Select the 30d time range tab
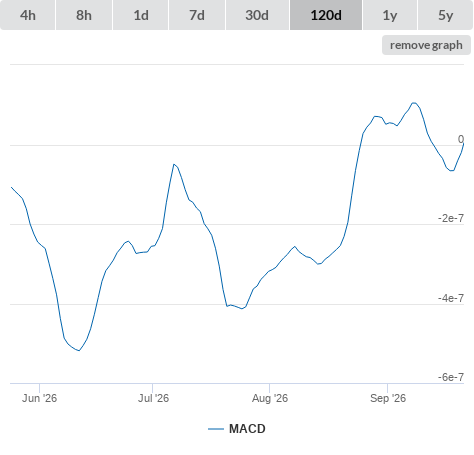The image size is (474, 455). tap(257, 15)
